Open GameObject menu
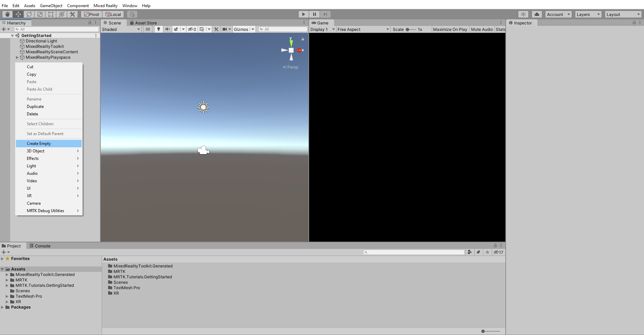This screenshot has height=335, width=644. point(51,5)
